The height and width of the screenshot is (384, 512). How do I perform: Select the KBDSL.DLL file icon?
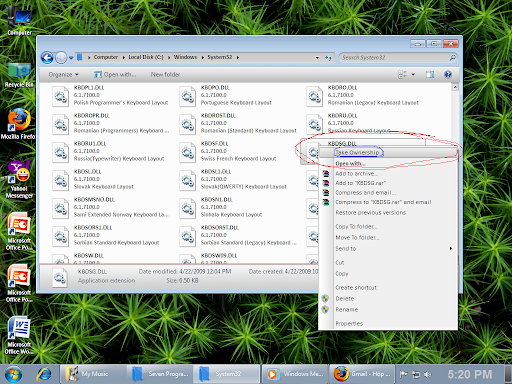click(x=60, y=180)
